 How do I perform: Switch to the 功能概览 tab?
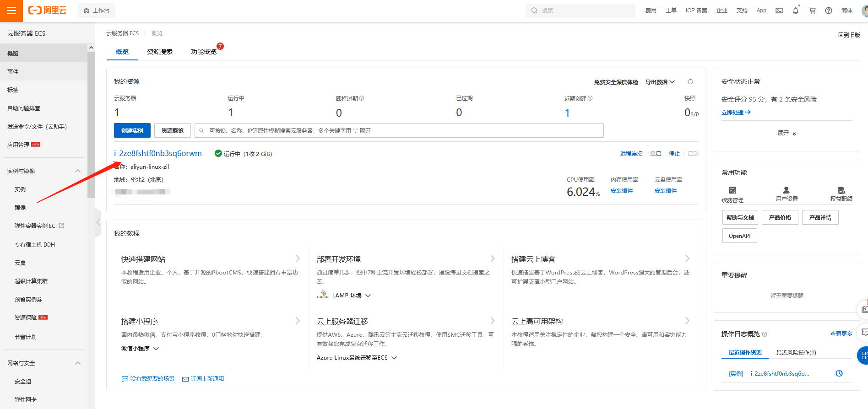tap(204, 52)
